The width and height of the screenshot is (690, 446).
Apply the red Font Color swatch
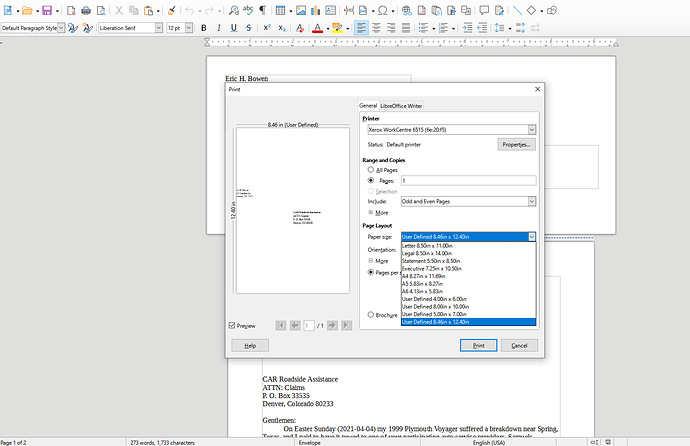(x=317, y=28)
